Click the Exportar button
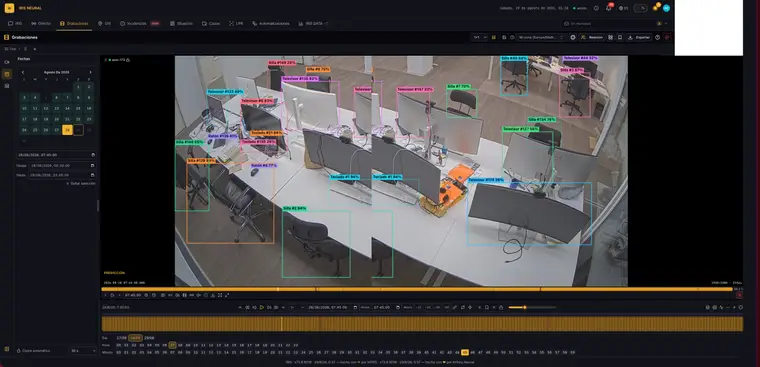Image resolution: width=760 pixels, height=367 pixels. (639, 37)
